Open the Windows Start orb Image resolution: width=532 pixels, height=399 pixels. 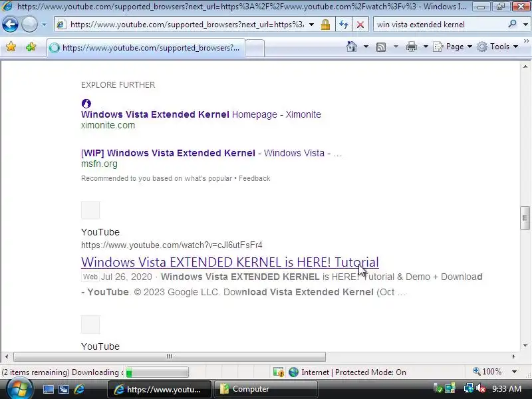(19, 388)
